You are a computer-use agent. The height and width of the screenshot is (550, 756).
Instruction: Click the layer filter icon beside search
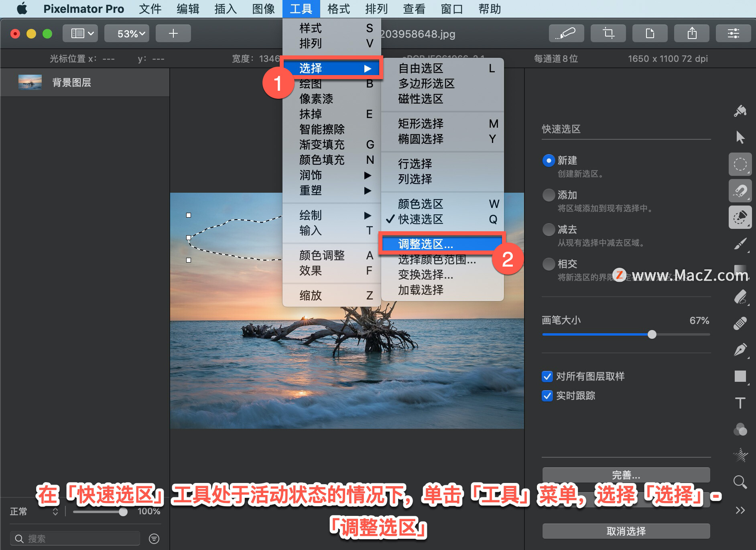click(x=154, y=538)
